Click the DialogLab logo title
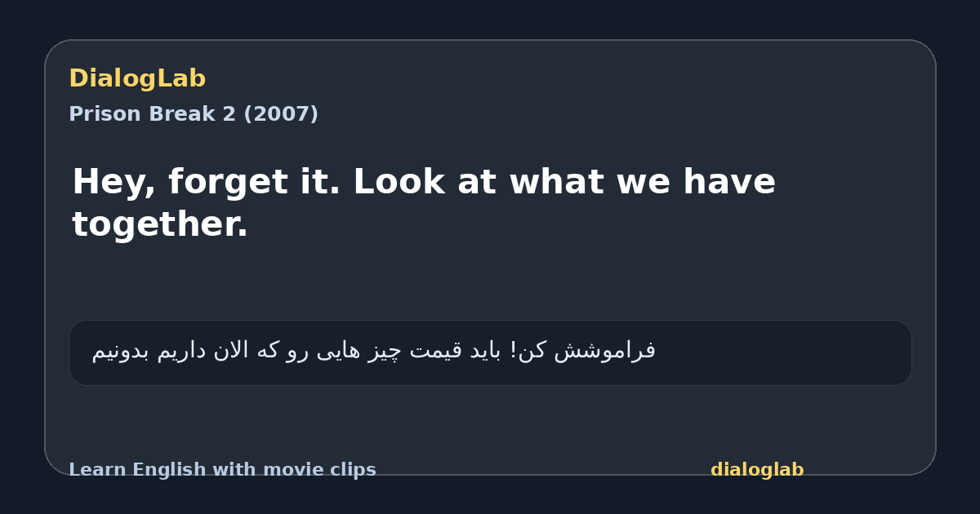 [137, 78]
